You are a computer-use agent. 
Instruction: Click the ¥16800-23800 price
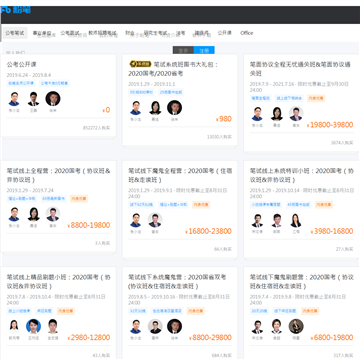[x=208, y=231]
